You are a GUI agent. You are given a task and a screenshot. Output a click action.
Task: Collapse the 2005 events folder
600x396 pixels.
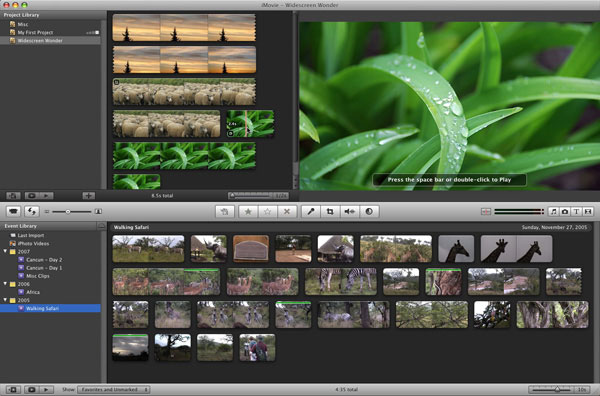[x=5, y=300]
